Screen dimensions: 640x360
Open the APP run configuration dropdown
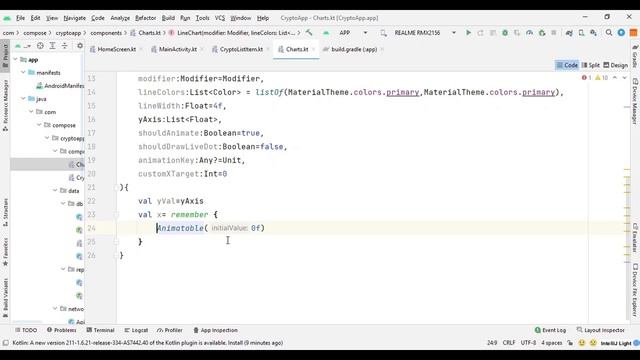pos(346,33)
